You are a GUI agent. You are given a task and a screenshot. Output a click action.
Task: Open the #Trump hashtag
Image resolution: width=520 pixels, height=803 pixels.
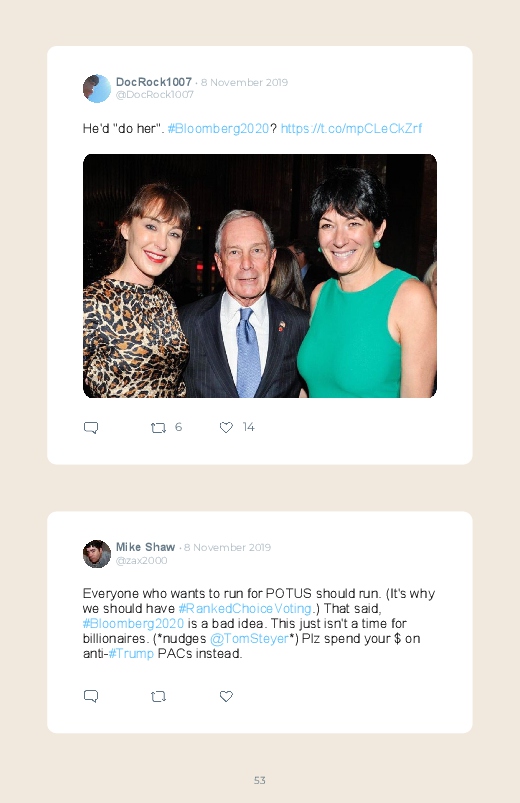click(x=131, y=653)
